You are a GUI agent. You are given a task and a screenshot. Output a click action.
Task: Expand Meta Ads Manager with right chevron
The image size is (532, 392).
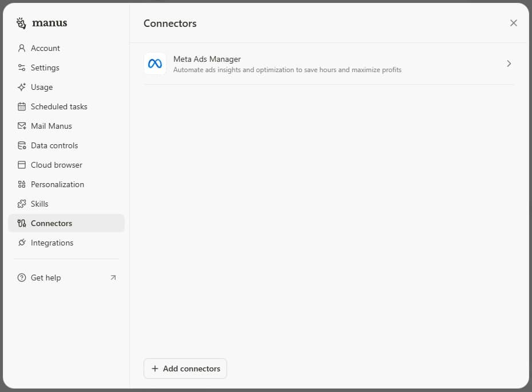point(509,64)
